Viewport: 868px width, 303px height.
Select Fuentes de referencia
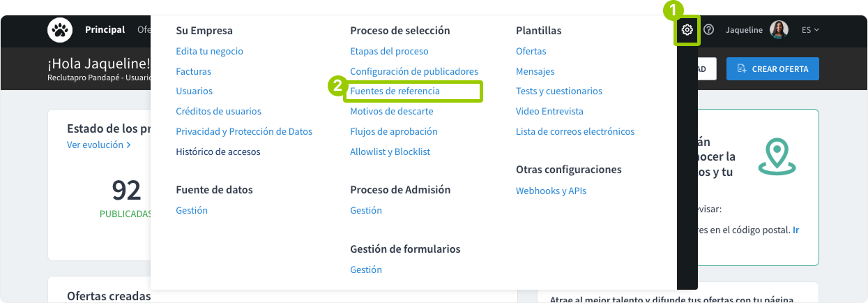(x=395, y=91)
